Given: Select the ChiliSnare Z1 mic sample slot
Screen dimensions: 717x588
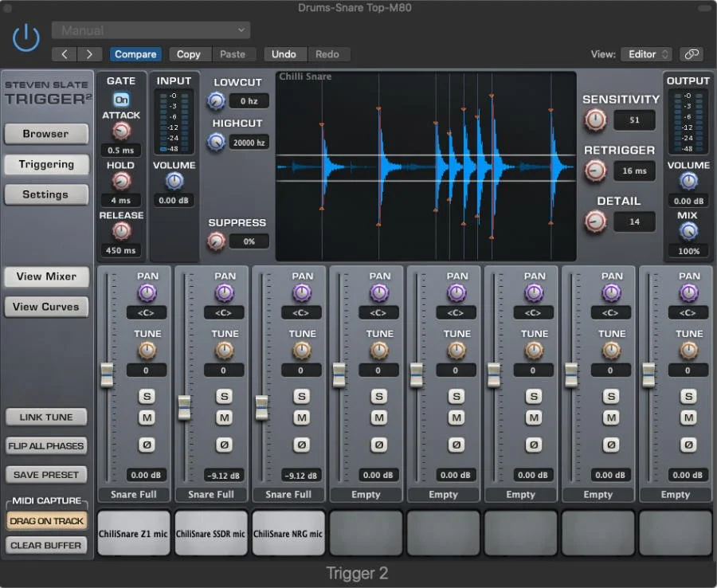Looking at the screenshot, I should (x=133, y=532).
